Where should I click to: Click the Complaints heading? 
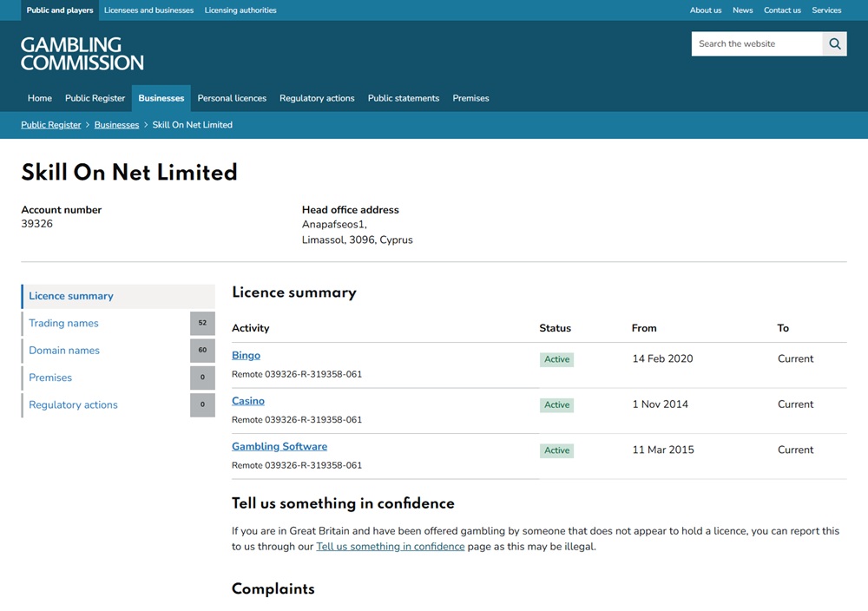coord(273,588)
